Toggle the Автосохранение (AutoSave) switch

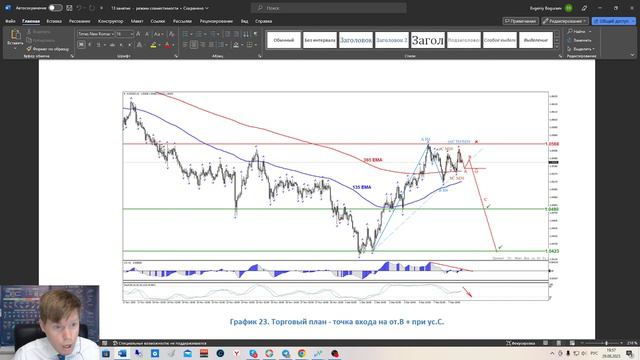point(55,8)
